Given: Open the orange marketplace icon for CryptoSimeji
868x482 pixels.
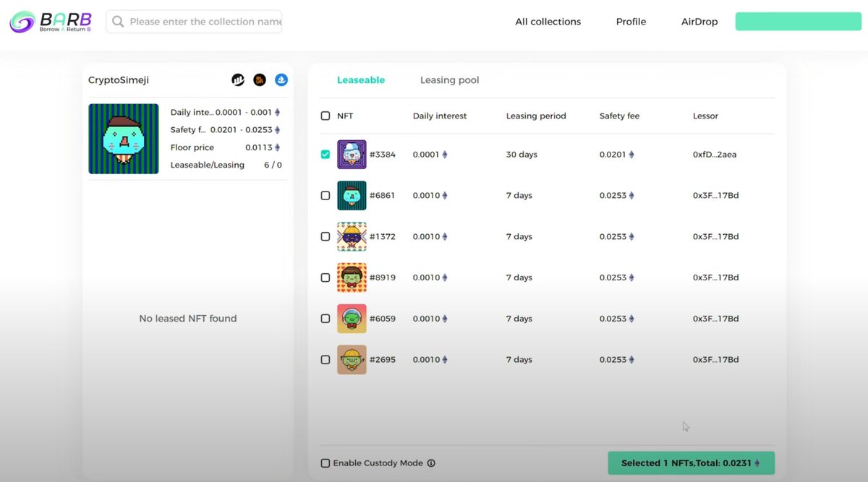Looking at the screenshot, I should (x=260, y=80).
